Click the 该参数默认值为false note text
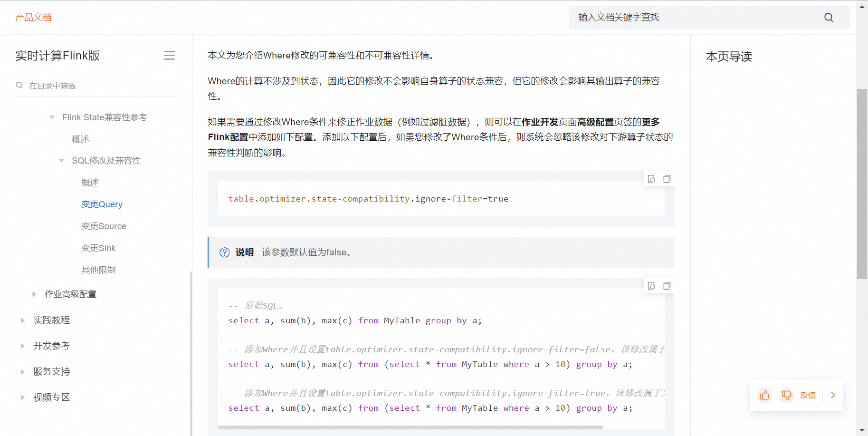Image resolution: width=868 pixels, height=436 pixels. point(308,252)
